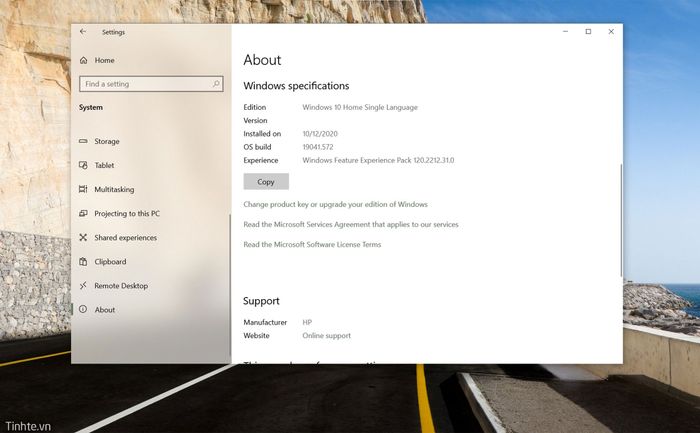Click the Storage drive icon
700x433 pixels.
tap(83, 141)
